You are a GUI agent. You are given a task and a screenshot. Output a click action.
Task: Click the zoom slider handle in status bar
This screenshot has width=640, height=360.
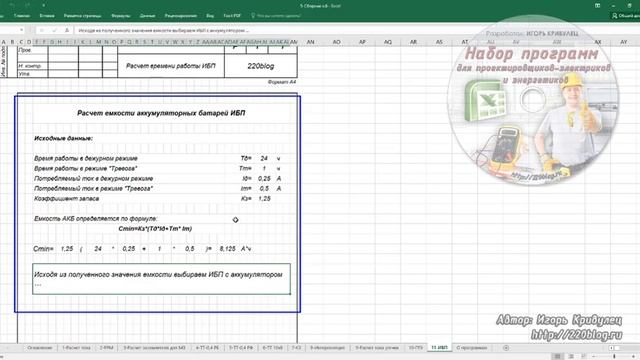pyautogui.click(x=614, y=356)
